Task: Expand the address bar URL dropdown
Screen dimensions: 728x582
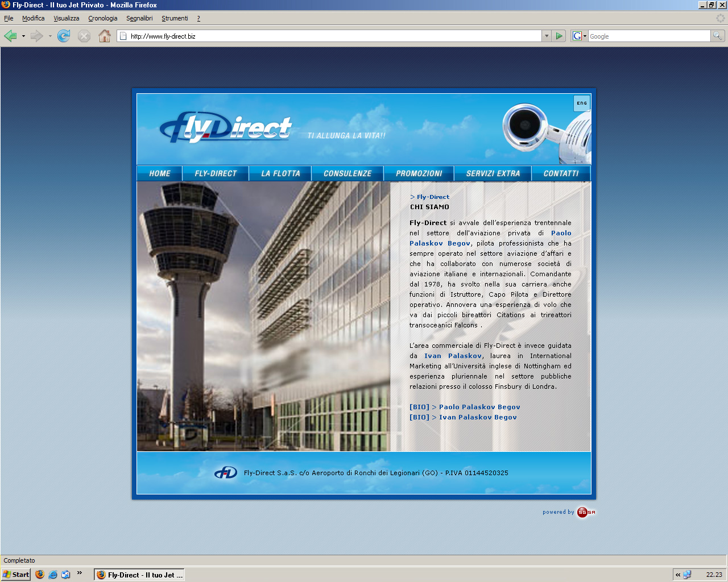Action: coord(547,36)
